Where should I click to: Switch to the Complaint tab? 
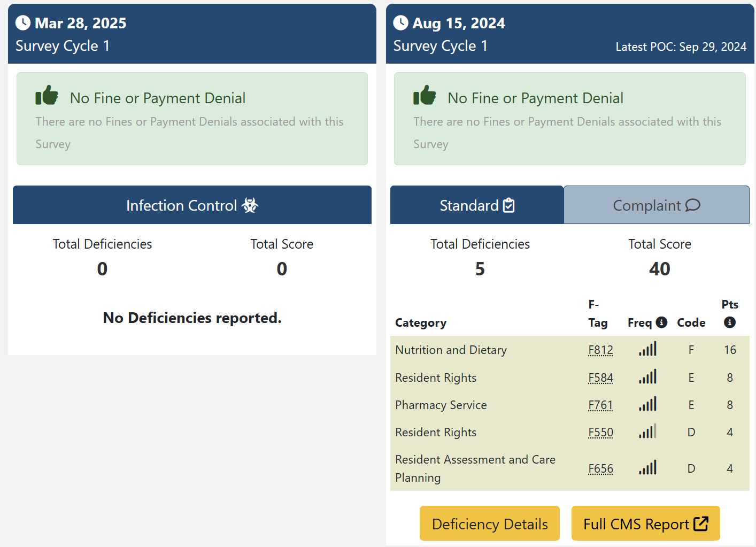coord(656,205)
